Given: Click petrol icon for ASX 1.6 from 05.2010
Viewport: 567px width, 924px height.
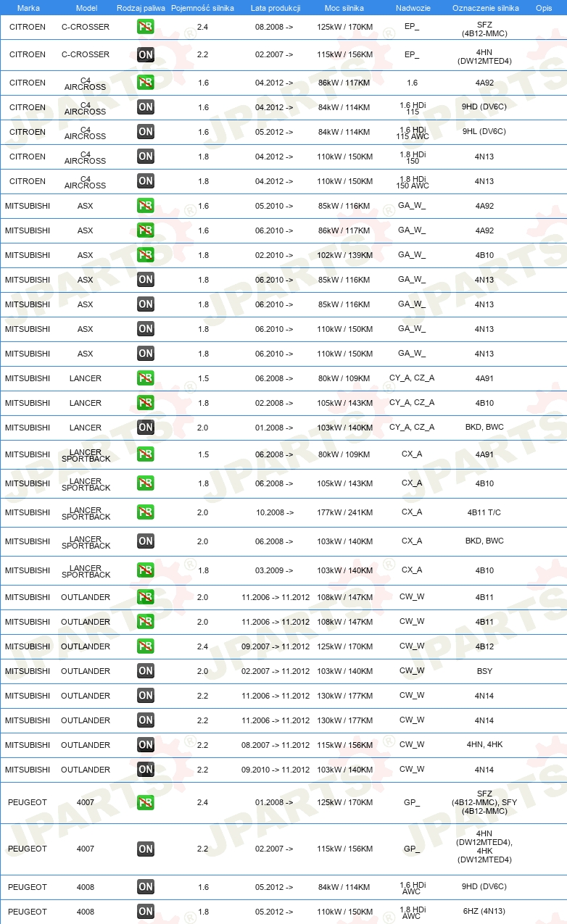Looking at the screenshot, I should pyautogui.click(x=146, y=206).
